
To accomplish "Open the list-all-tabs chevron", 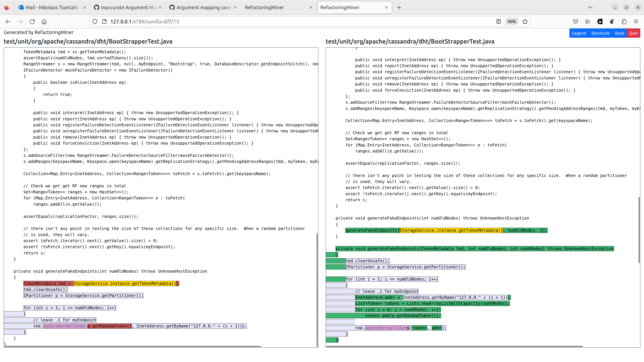I will click(x=590, y=7).
